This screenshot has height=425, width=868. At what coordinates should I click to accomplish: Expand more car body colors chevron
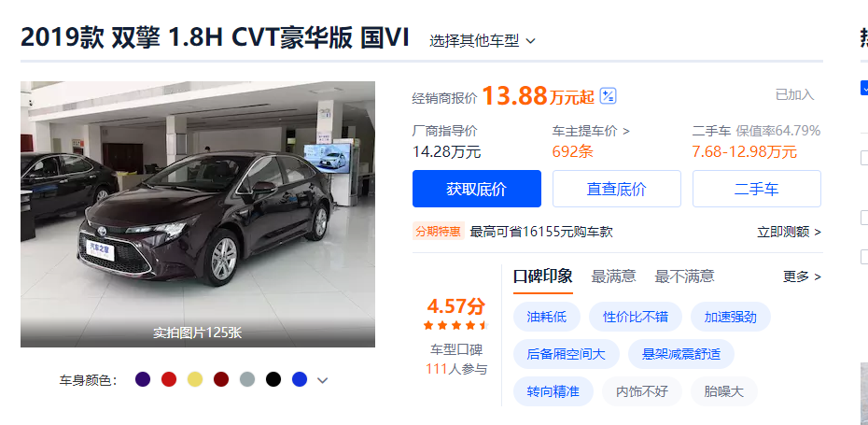pyautogui.click(x=323, y=380)
